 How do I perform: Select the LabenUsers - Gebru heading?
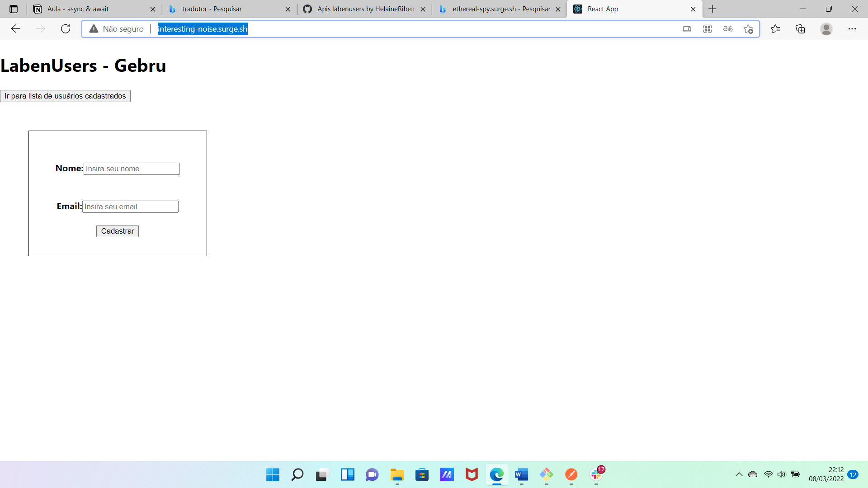click(83, 66)
